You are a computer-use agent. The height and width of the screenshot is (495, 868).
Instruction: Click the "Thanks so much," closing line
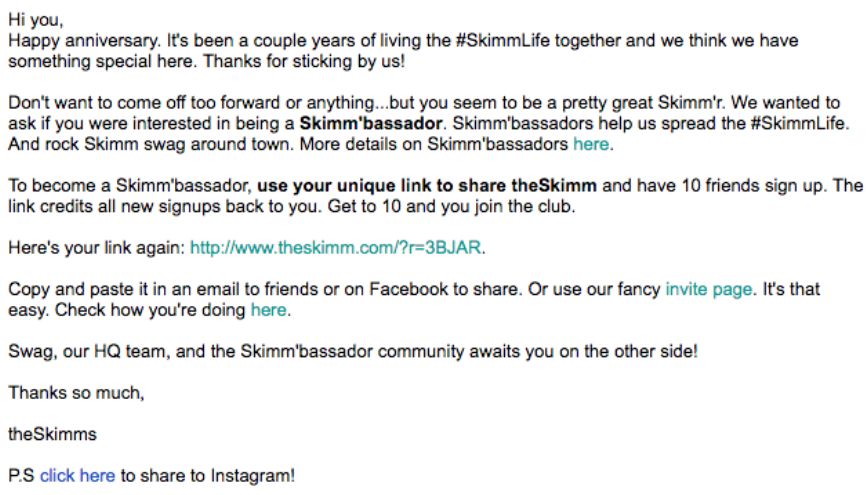[x=76, y=393]
